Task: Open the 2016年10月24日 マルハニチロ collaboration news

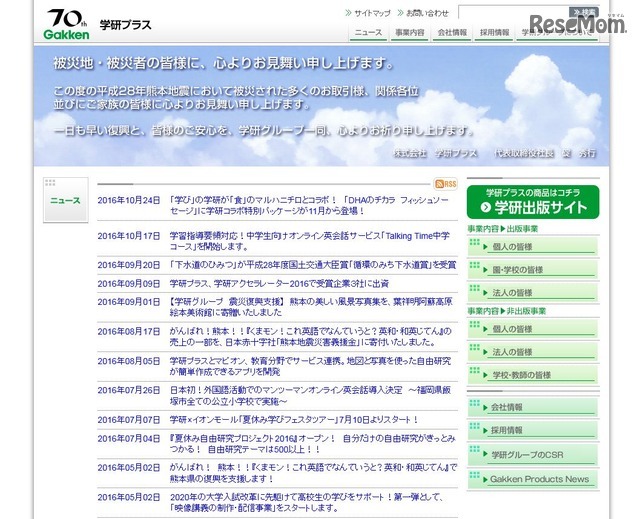Action: point(309,206)
